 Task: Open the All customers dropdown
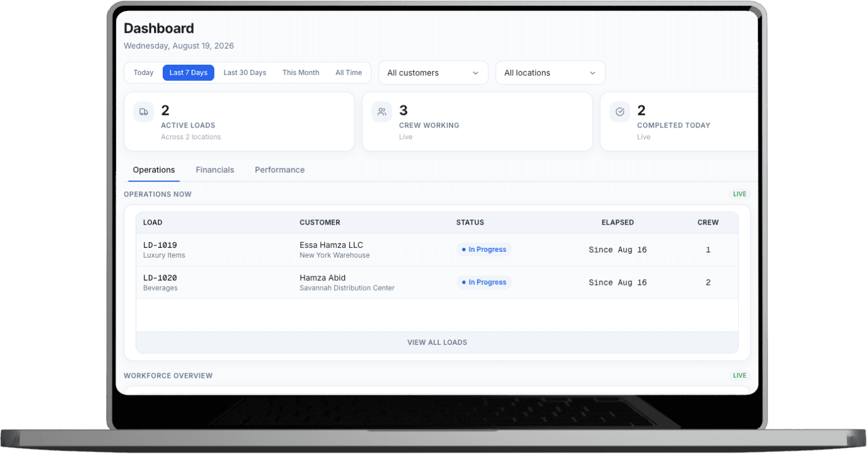click(x=433, y=73)
